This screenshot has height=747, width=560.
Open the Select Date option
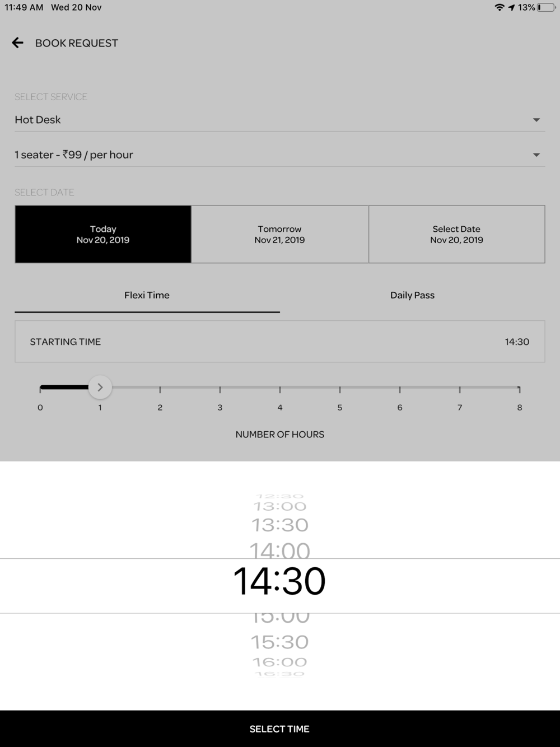point(456,234)
